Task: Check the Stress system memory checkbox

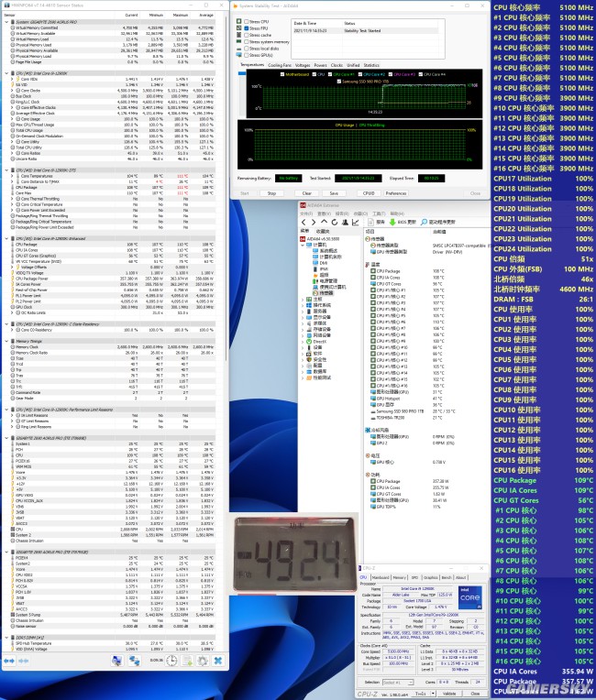Action: pos(246,41)
